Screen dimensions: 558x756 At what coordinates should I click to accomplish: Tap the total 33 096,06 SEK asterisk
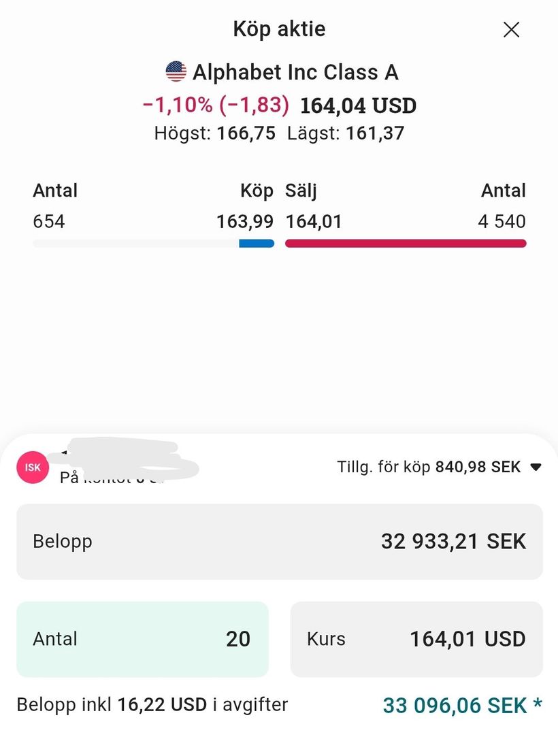(x=538, y=705)
